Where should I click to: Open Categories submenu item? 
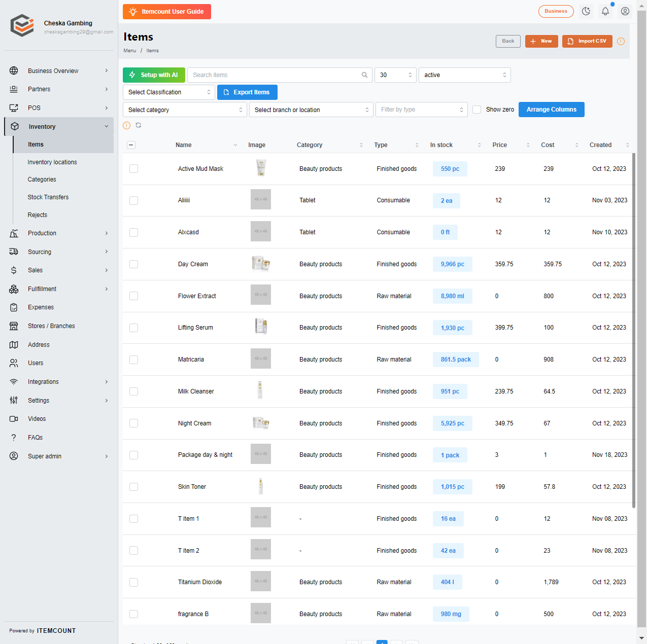(42, 180)
